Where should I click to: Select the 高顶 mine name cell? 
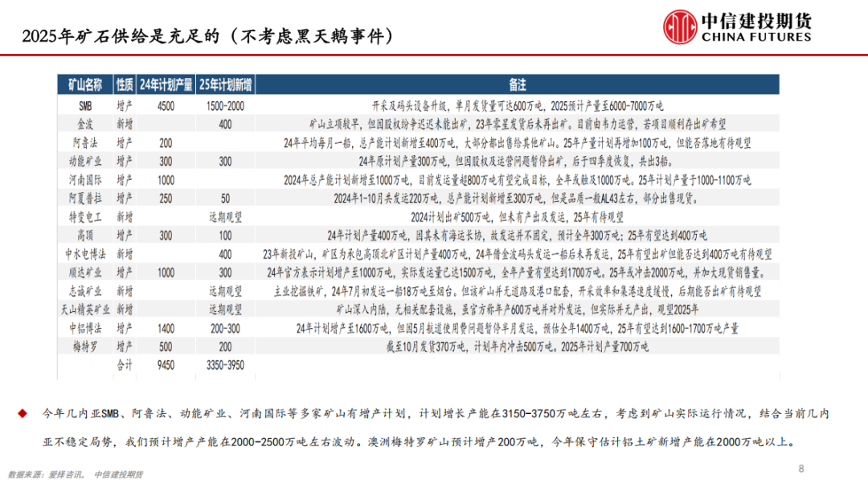tap(85, 236)
